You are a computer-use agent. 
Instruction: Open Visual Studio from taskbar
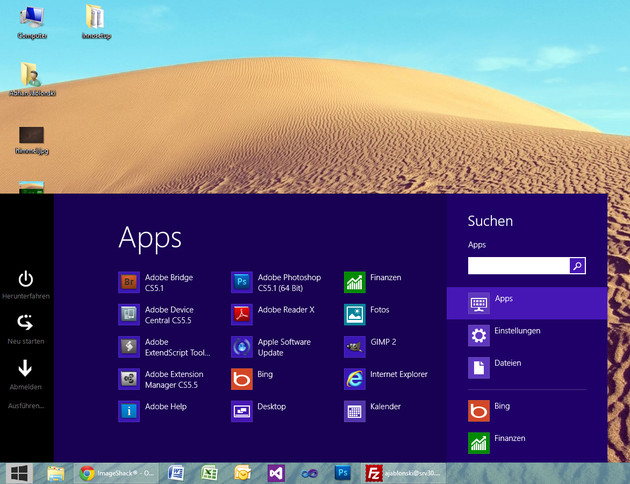(276, 473)
